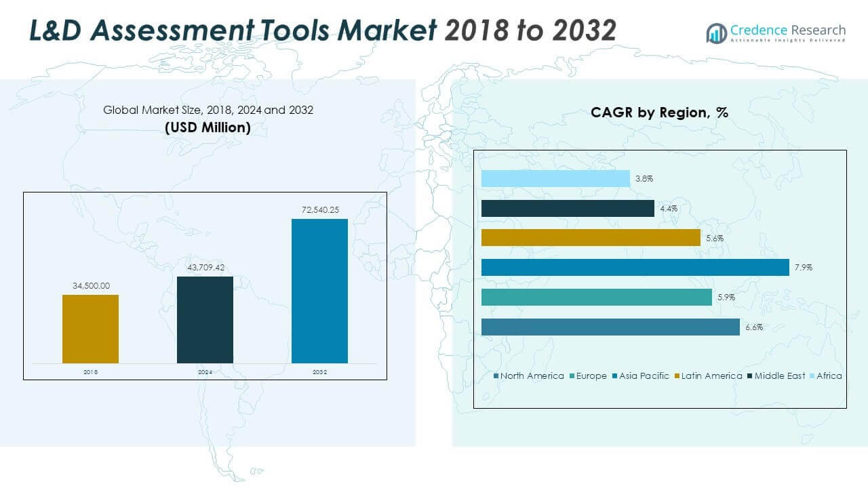Click the 72,540.25 value label
The image size is (868, 488).
pos(319,211)
